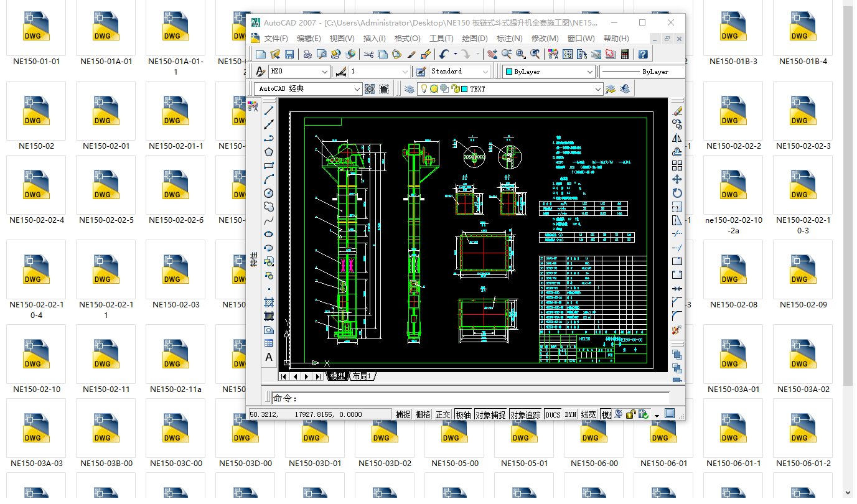Toggle the 线宽 lineweight button
857x504 pixels.
tap(588, 414)
